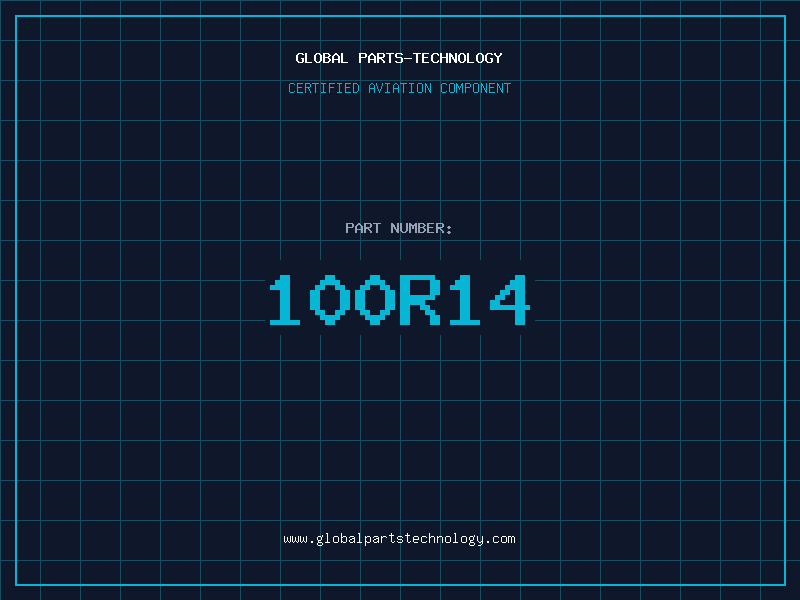Click the last digit 4 in part number

pyautogui.click(x=508, y=300)
